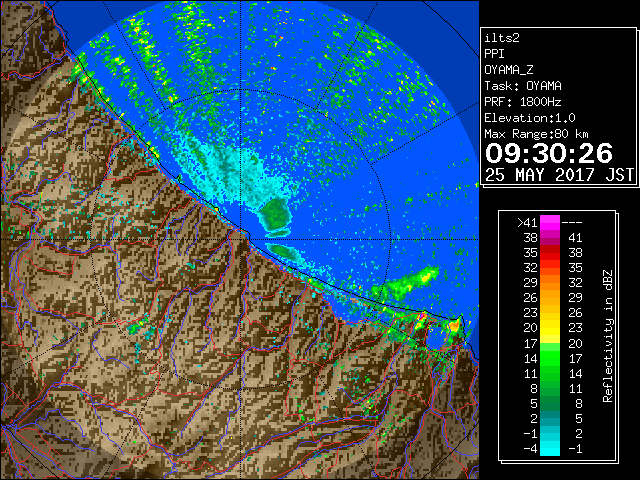This screenshot has height=480, width=640.
Task: Click the -4 legend value
Action: pos(530,449)
